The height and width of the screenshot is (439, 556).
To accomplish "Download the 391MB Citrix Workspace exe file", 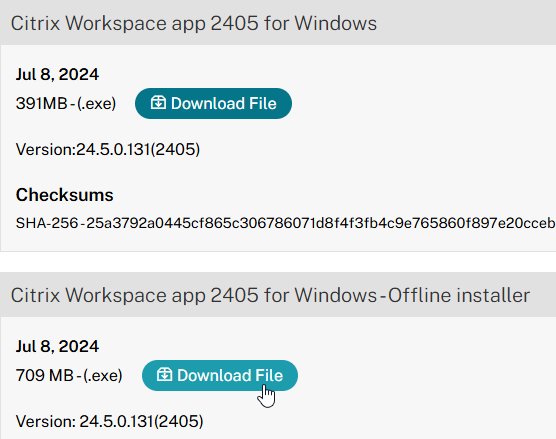I will pyautogui.click(x=213, y=104).
